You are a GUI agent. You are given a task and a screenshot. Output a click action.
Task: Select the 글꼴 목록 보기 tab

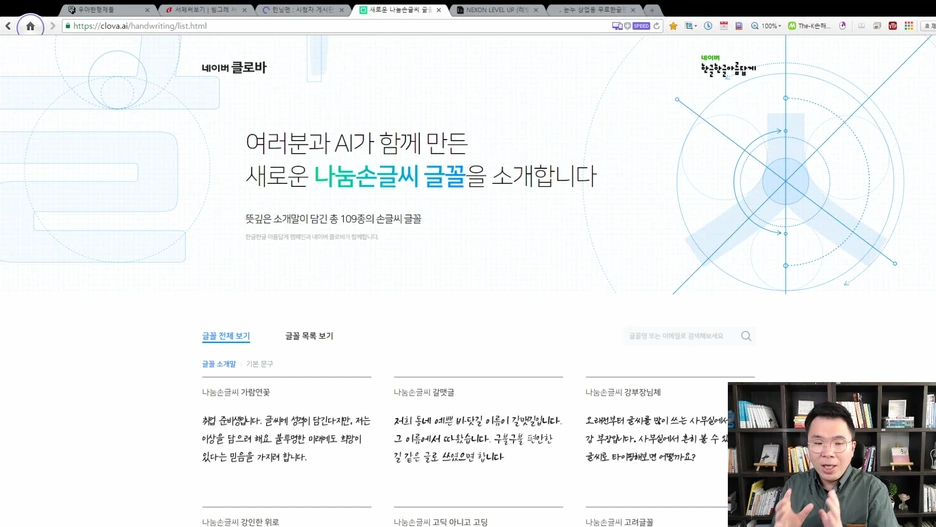(309, 336)
